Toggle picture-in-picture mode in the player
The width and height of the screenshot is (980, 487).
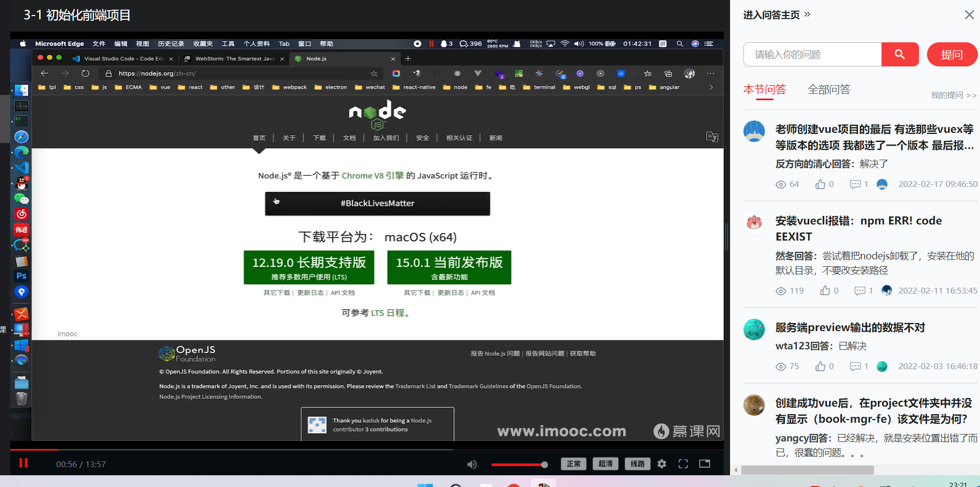(x=704, y=464)
